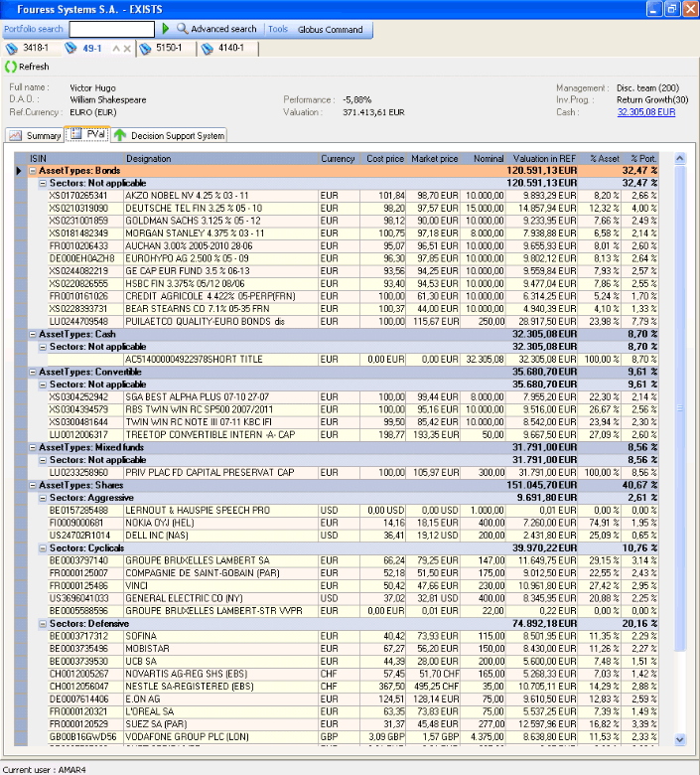Screen dimensions: 700x775
Task: Sort by the Designation column header
Action: point(221,159)
